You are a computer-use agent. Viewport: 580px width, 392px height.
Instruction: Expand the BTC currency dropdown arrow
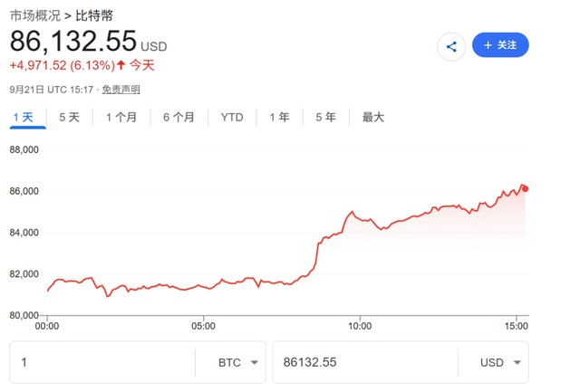coord(254,362)
